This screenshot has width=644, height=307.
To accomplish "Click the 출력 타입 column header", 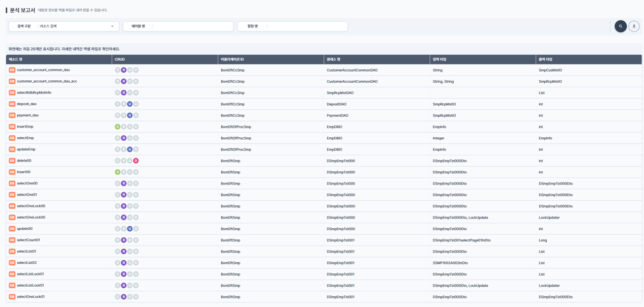I will [x=589, y=59].
